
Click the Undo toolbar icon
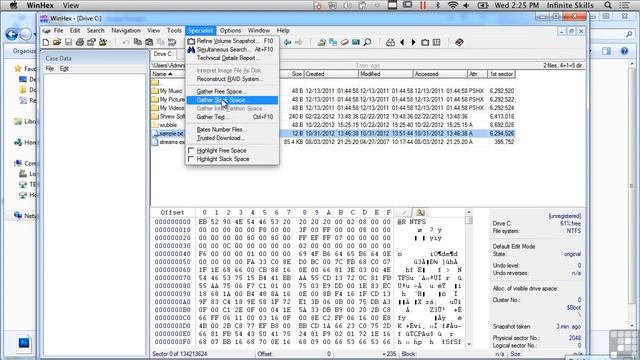point(126,42)
